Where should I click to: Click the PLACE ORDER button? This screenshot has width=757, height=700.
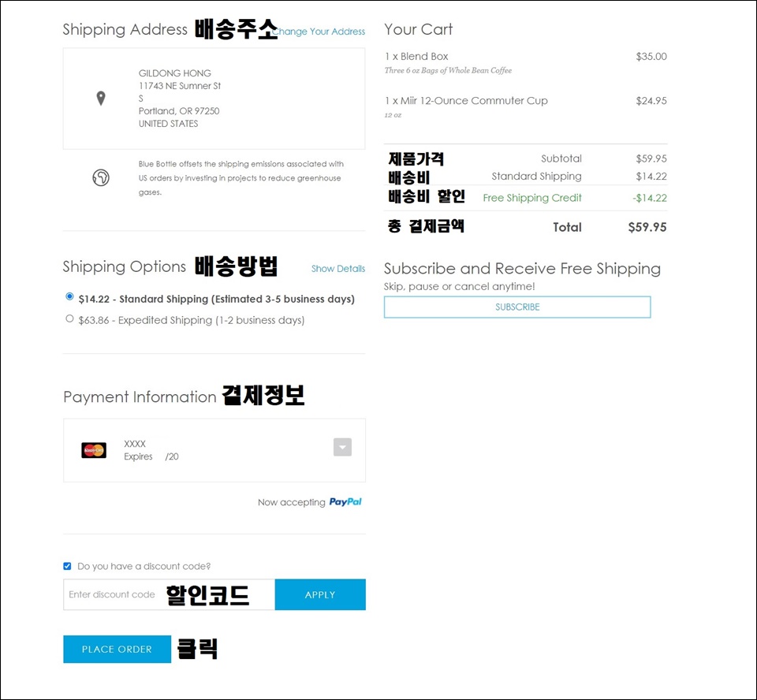pos(117,650)
